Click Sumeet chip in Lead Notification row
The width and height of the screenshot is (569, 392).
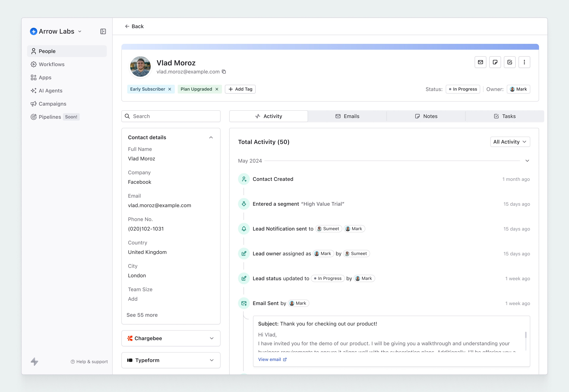329,229
